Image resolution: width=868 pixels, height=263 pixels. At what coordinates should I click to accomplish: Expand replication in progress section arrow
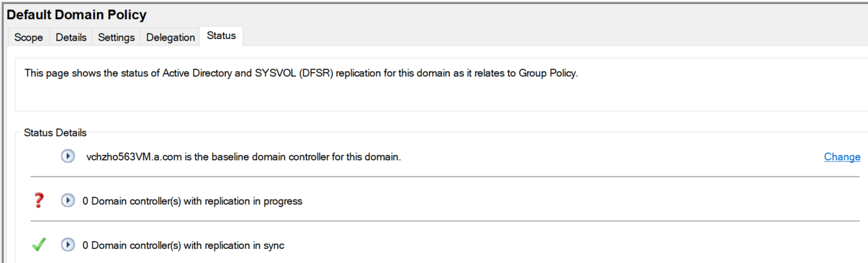click(68, 201)
